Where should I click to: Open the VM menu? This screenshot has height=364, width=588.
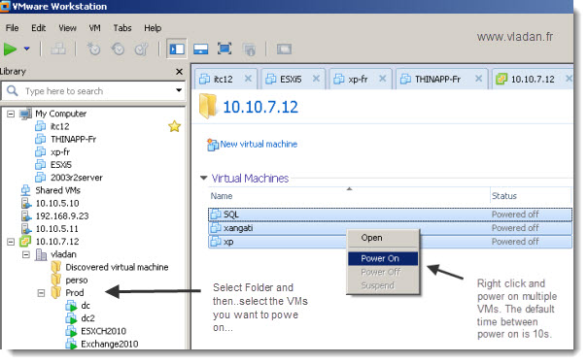[x=94, y=28]
